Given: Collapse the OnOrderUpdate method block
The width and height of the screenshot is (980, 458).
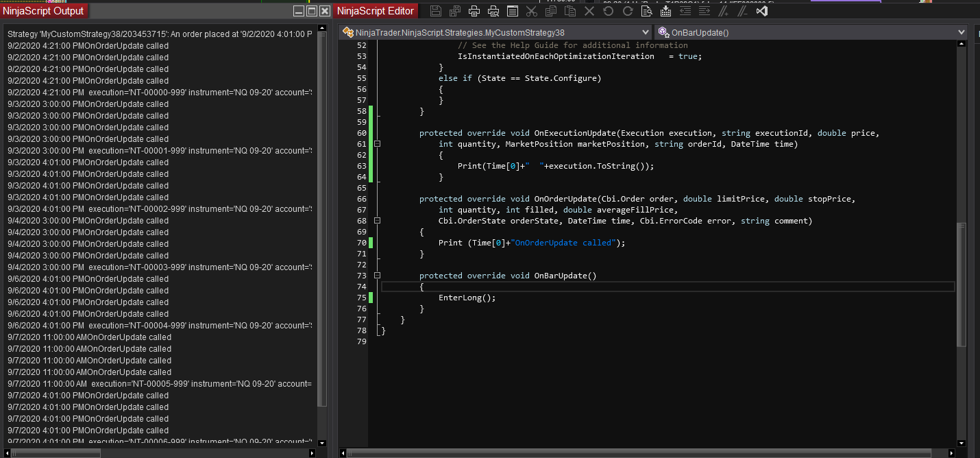Looking at the screenshot, I should 377,221.
